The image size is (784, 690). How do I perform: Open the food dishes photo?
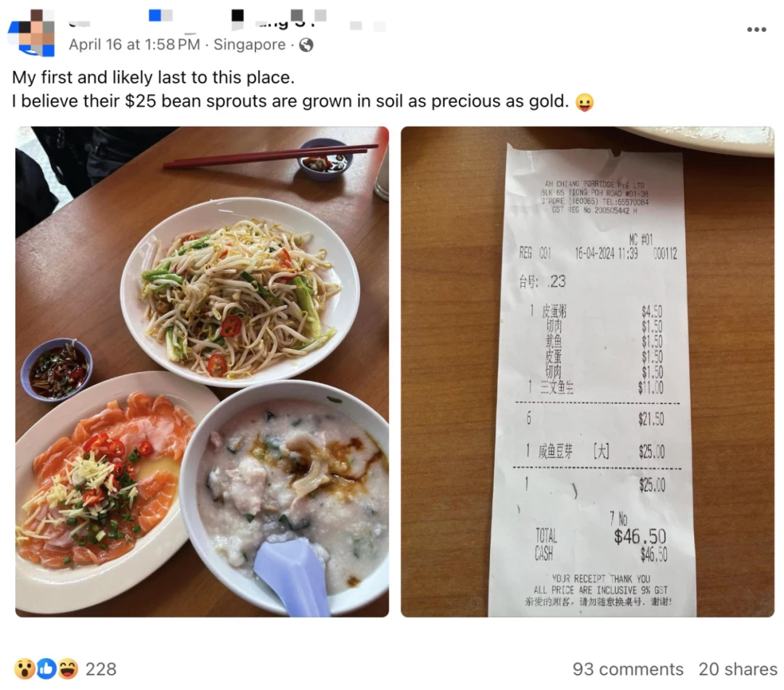point(202,371)
